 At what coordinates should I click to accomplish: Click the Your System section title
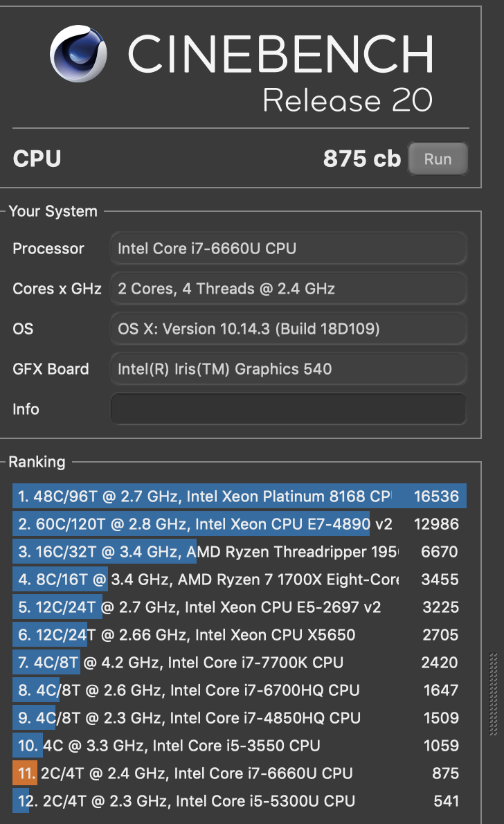pos(53,211)
